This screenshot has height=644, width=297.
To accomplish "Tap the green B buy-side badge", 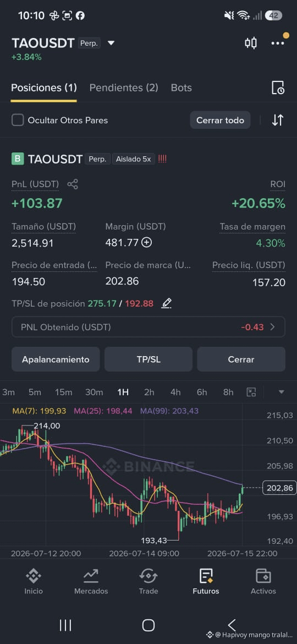I will (x=18, y=160).
